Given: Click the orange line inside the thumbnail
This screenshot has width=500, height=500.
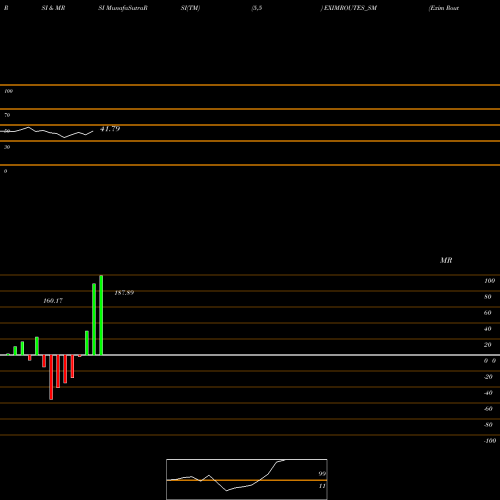Looking at the screenshot, I should click(247, 480).
